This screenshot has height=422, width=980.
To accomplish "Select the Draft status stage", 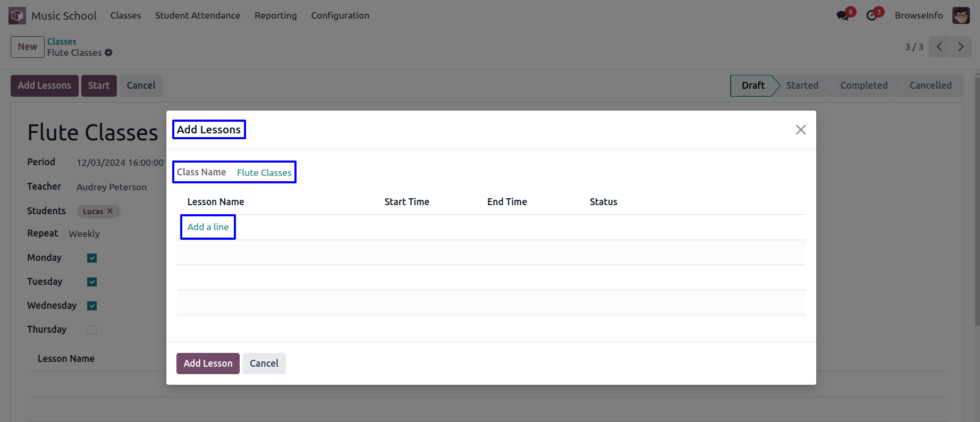I will click(753, 86).
